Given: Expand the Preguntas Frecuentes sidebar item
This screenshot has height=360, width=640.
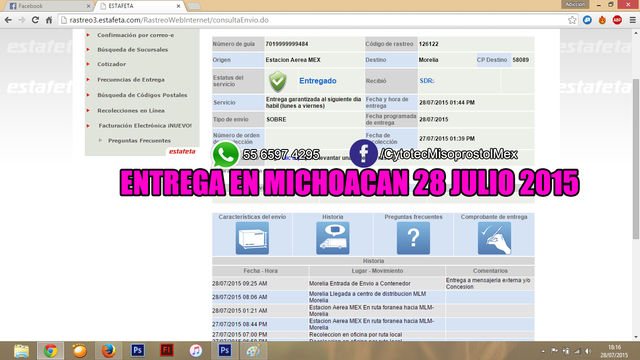Looking at the screenshot, I should click(139, 140).
